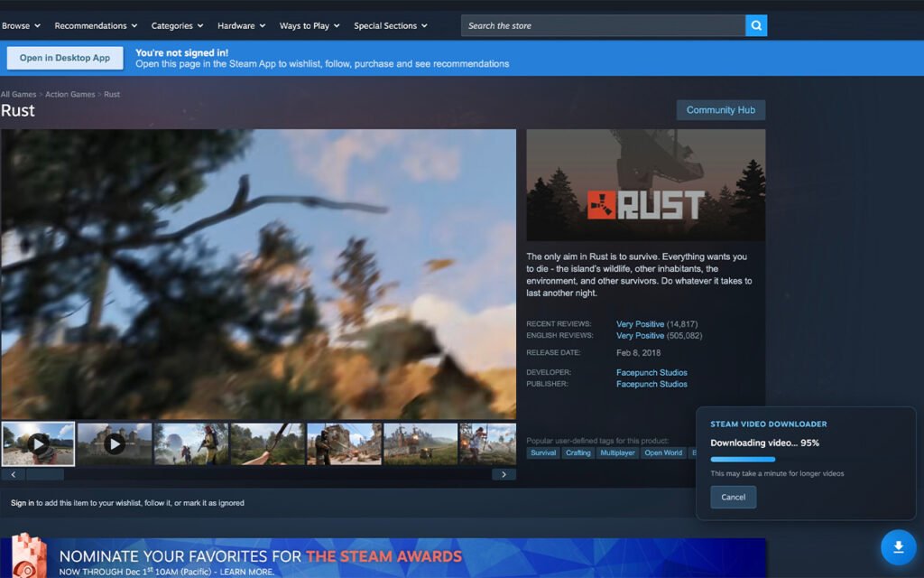924x578 pixels.
Task: Click the Steam Video Downloader heading
Action: pyautogui.click(x=769, y=424)
